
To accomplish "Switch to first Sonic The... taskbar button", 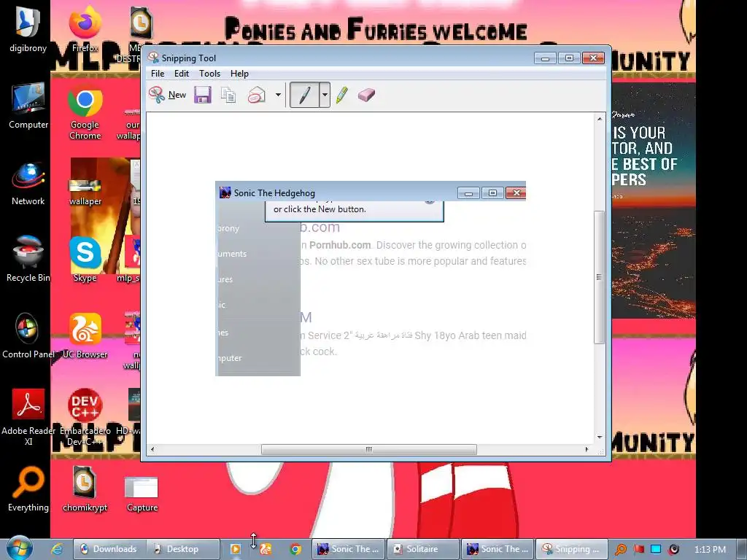I will coord(348,549).
